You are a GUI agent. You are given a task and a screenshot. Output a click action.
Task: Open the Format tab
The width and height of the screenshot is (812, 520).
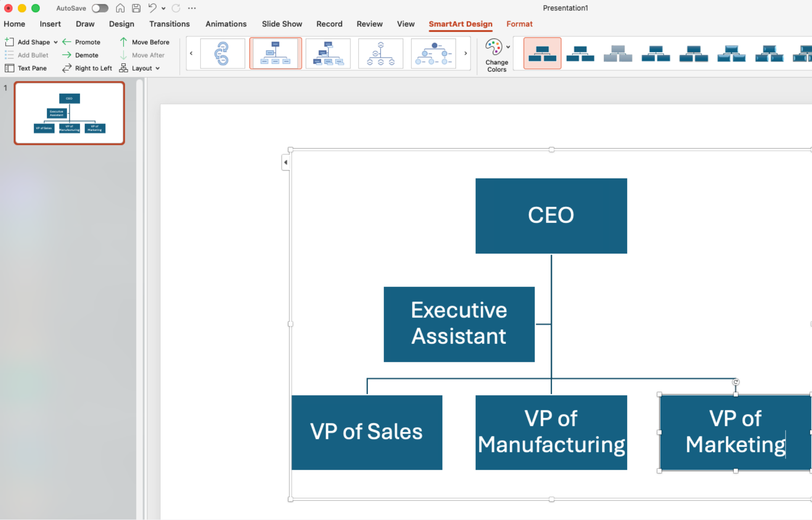pyautogui.click(x=519, y=24)
